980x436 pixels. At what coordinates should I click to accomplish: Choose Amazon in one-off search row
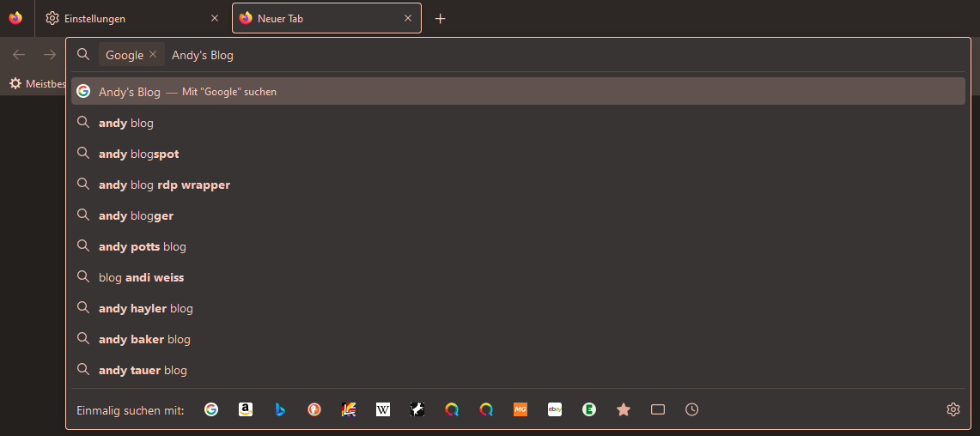246,409
